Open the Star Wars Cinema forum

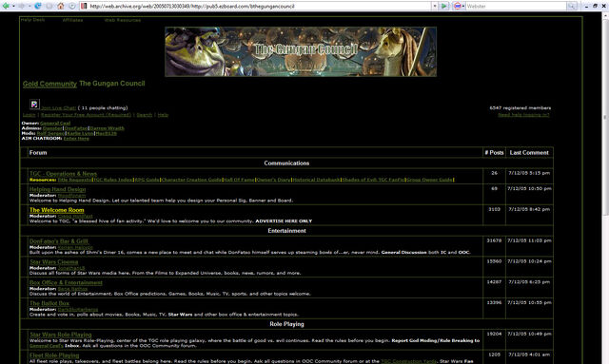click(x=54, y=262)
